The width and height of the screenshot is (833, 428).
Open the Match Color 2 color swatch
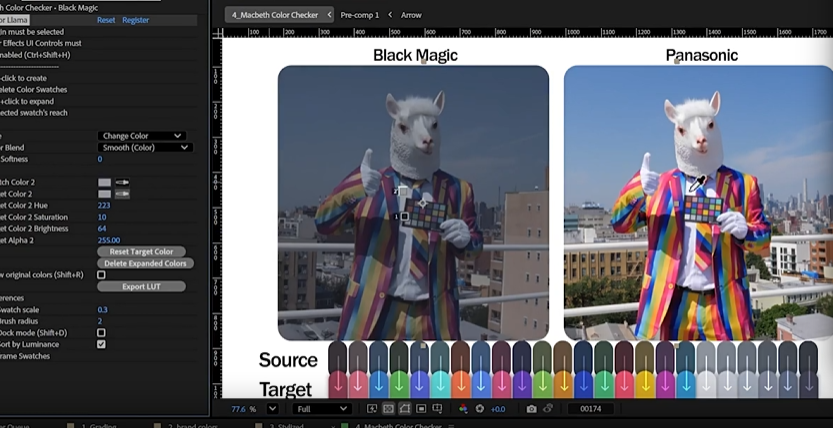[x=105, y=182]
